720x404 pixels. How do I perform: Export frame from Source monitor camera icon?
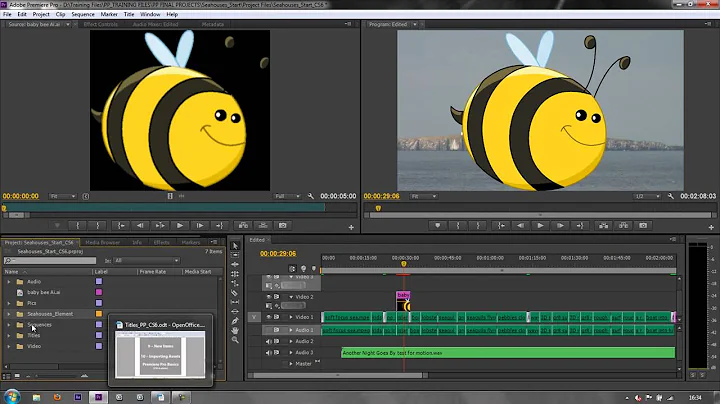point(283,225)
